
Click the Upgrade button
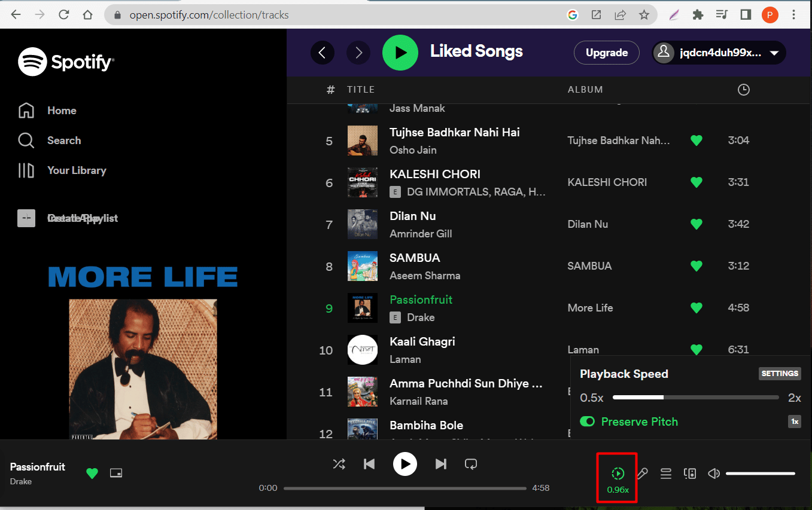click(x=606, y=53)
